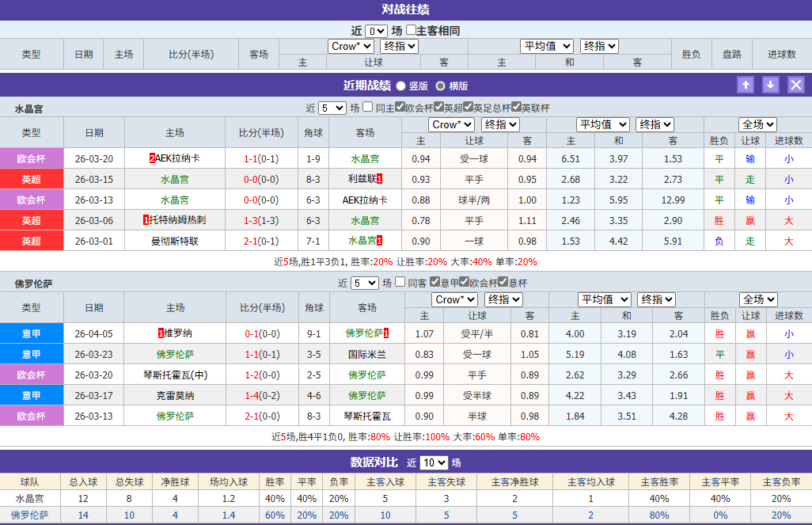Click the 欧会杯 league label cell
Image resolution: width=812 pixels, height=525 pixels.
[32, 159]
